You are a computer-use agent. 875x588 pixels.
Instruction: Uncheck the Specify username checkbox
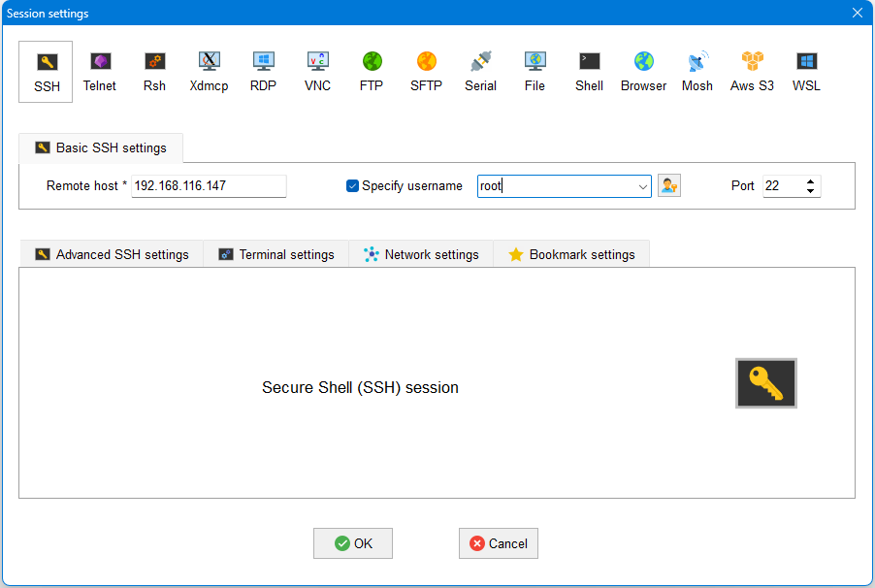tap(352, 185)
